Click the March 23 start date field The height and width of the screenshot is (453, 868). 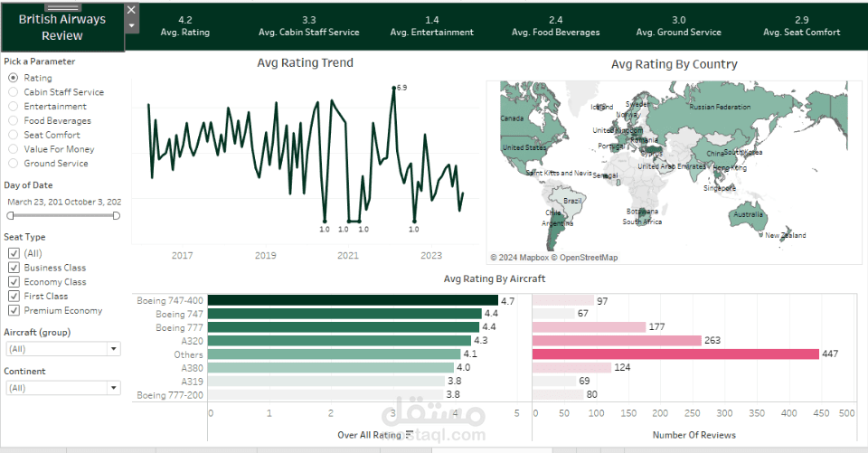click(34, 202)
